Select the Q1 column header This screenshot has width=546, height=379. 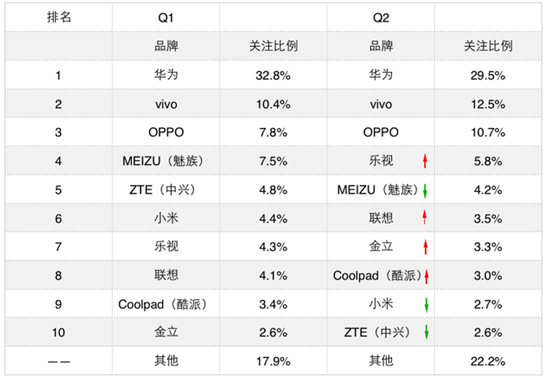pyautogui.click(x=166, y=18)
